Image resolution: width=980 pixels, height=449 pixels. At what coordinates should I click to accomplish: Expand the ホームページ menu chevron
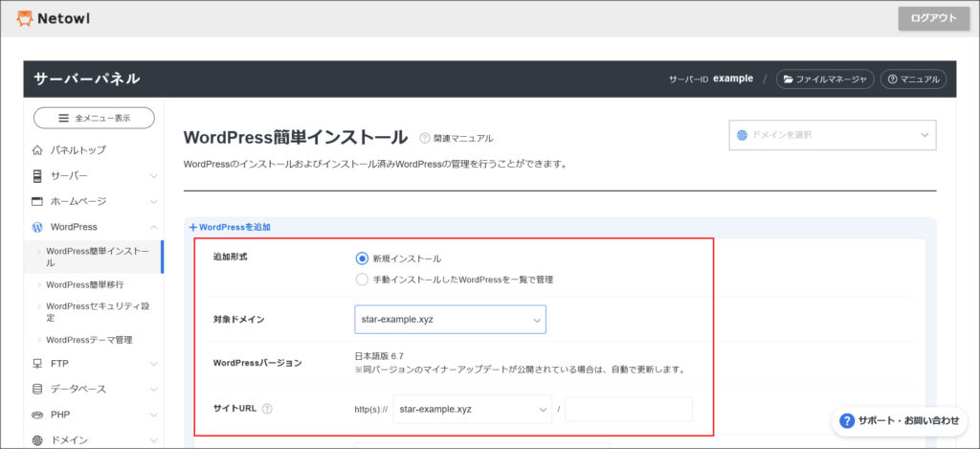tap(154, 201)
